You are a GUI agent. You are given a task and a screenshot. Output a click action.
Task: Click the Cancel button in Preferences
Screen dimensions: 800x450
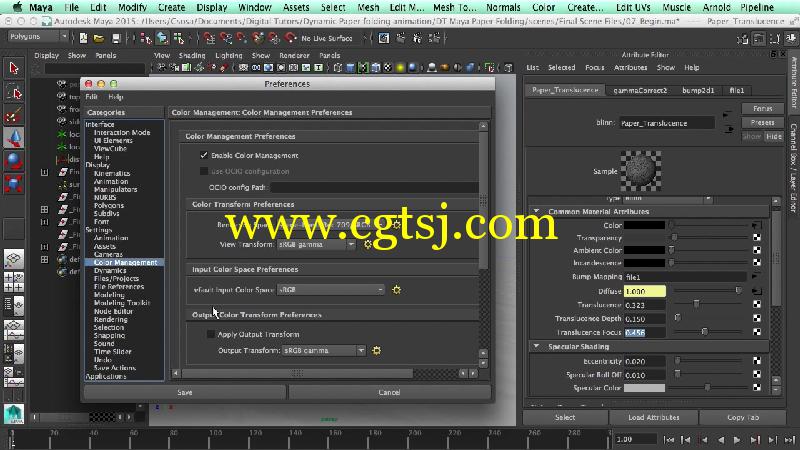coord(389,392)
